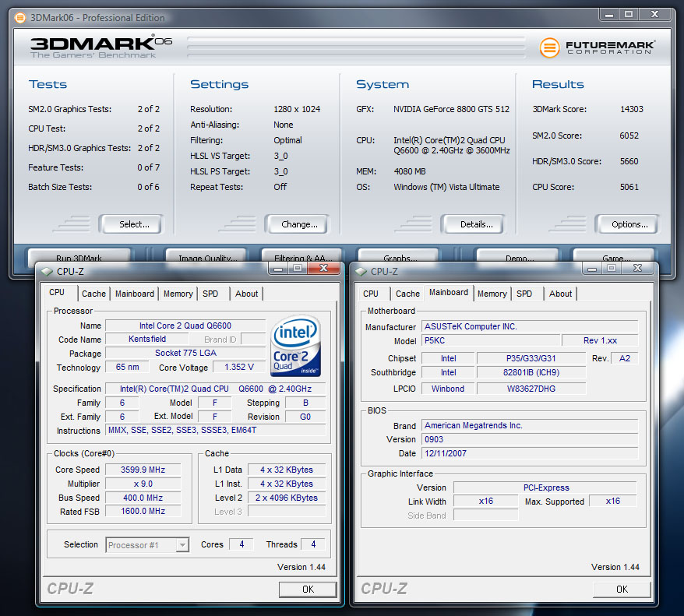Open Filtering & AA... button
The image size is (684, 616).
click(x=301, y=255)
